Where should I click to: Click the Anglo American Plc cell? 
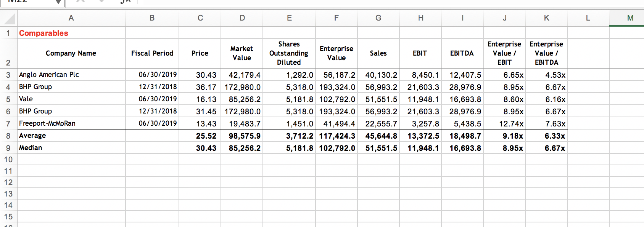(71, 75)
